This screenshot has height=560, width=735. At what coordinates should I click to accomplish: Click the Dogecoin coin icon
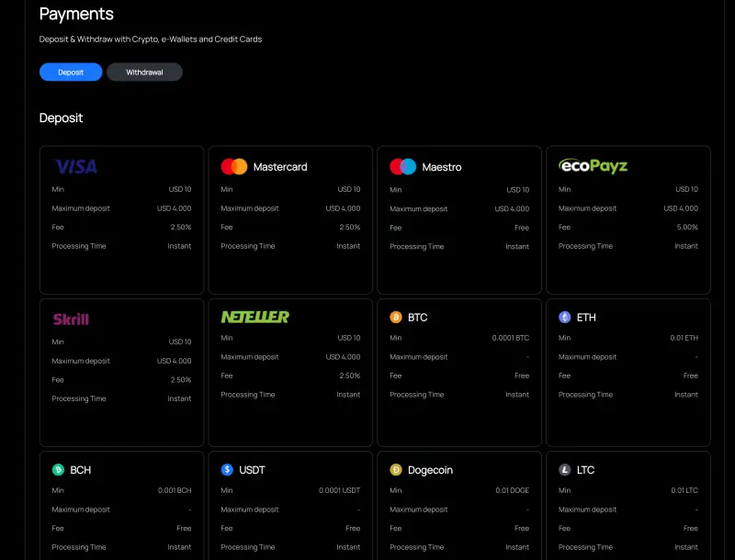coord(396,469)
